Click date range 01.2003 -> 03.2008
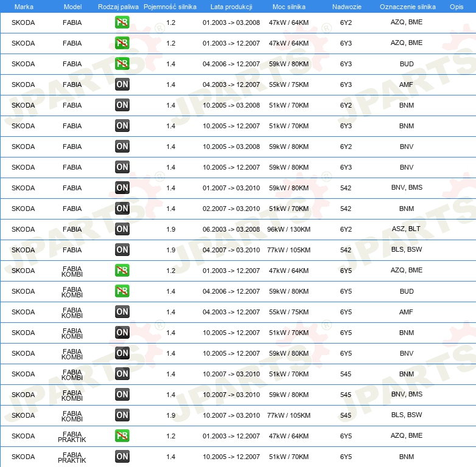The width and height of the screenshot is (476, 467). (x=231, y=22)
